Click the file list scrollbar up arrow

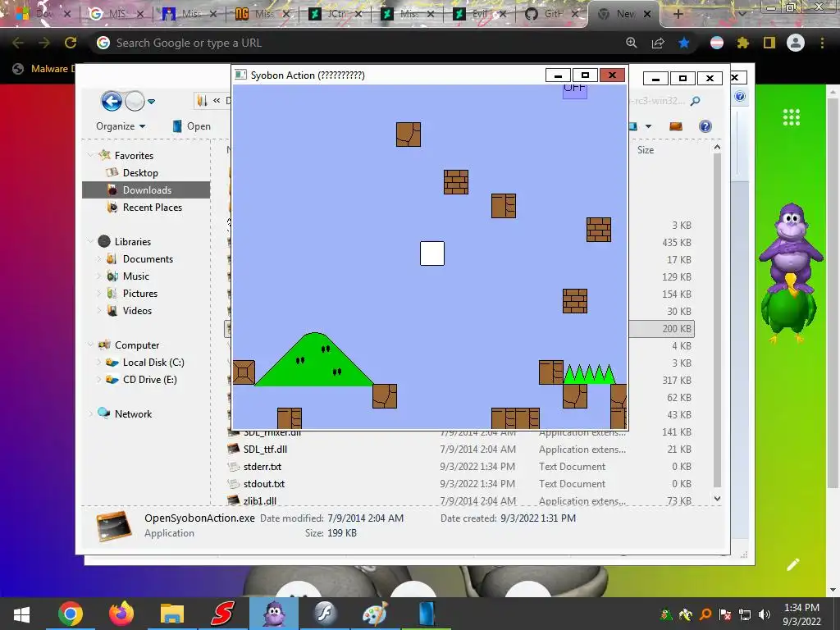tap(717, 148)
